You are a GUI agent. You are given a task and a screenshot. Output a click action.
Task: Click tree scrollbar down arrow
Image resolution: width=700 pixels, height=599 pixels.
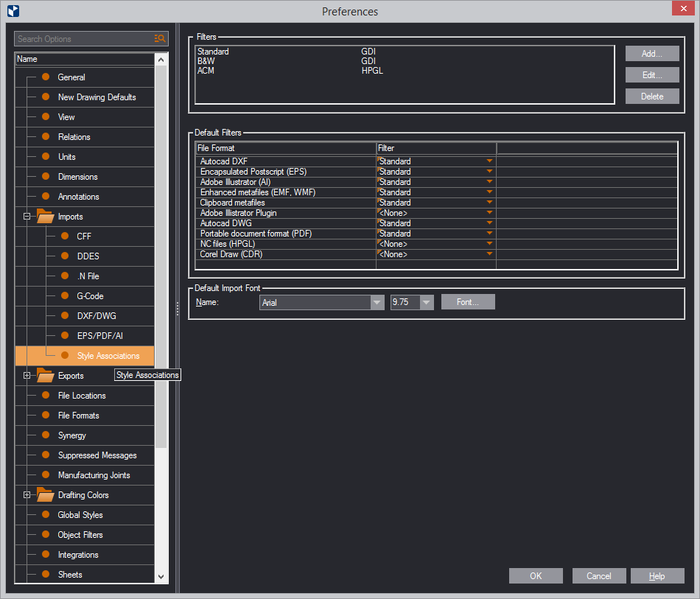161,576
